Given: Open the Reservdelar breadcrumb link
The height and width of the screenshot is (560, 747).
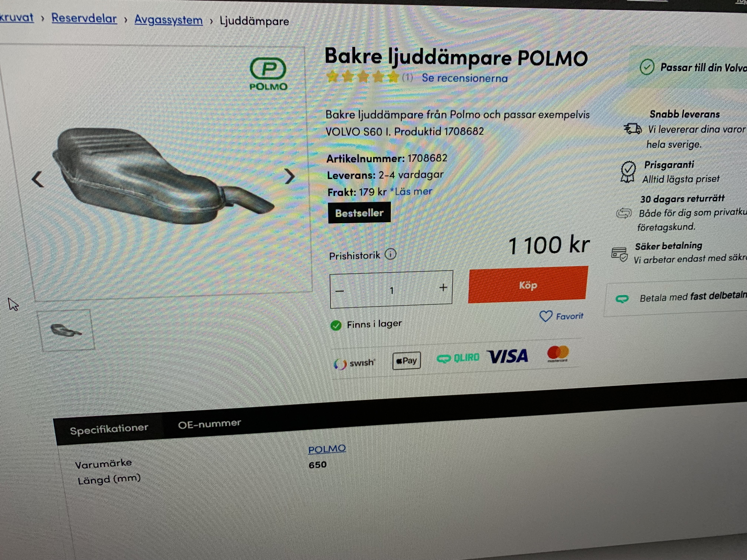Looking at the screenshot, I should point(84,18).
